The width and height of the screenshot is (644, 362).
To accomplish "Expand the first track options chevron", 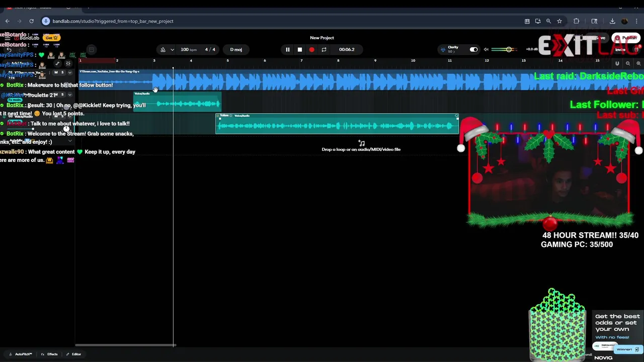I will [x=69, y=73].
